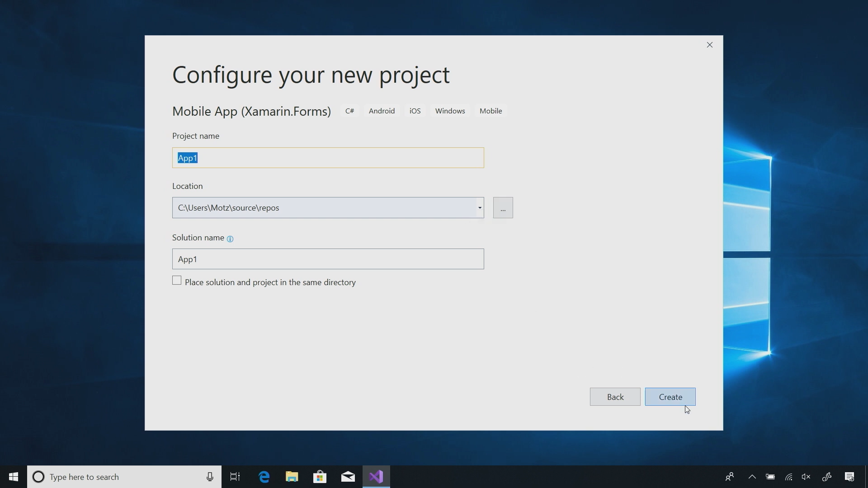Click the browse location ellipsis button

click(503, 208)
